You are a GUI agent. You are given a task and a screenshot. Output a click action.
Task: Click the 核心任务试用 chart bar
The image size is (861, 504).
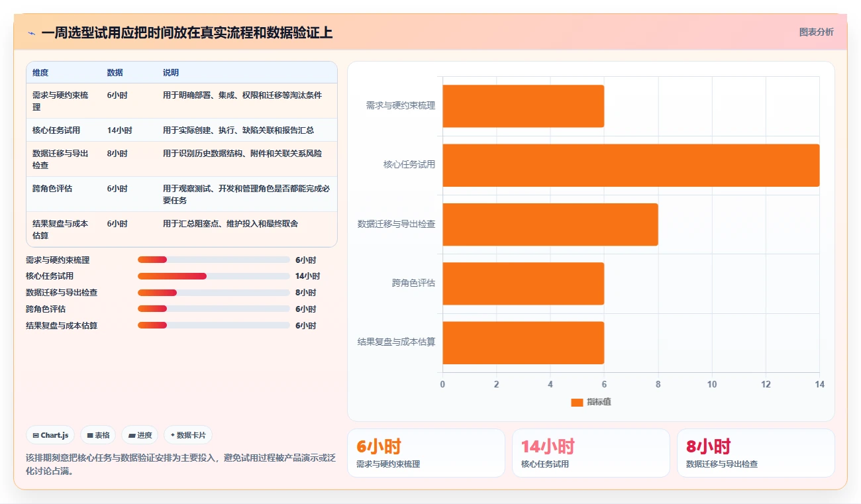[631, 165]
